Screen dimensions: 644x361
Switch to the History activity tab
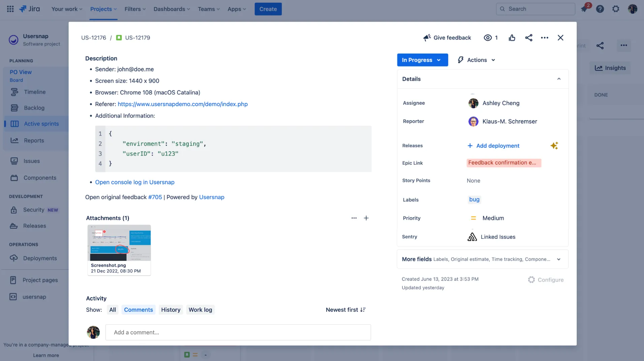(170, 309)
